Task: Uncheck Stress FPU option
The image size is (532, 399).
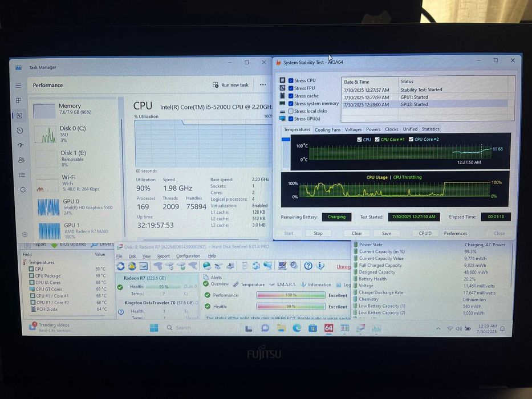Action: point(291,88)
